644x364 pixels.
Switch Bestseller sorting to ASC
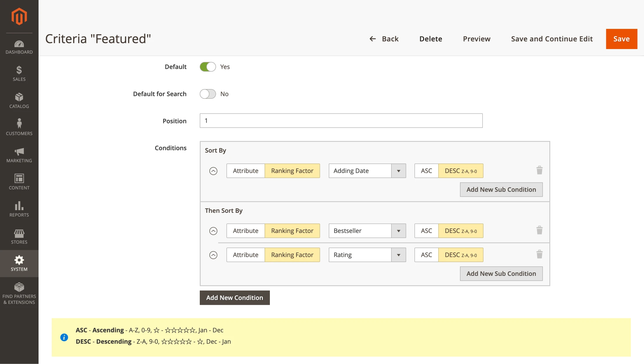(x=426, y=231)
